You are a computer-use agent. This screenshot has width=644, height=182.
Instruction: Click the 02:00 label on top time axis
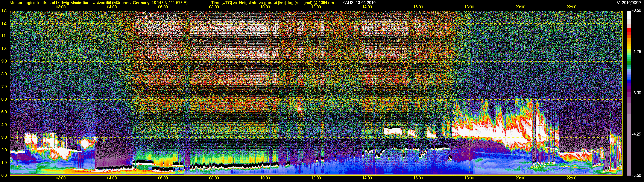point(61,7)
